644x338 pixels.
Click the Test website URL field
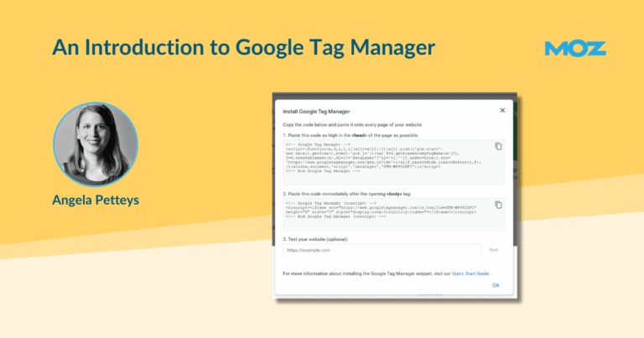(382, 250)
